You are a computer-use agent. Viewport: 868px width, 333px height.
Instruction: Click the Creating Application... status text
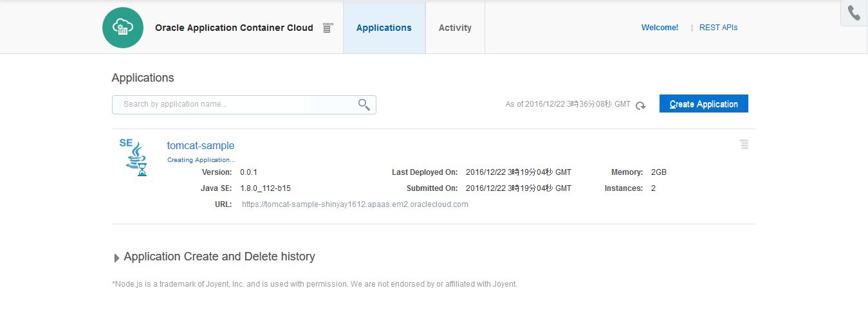pos(201,159)
